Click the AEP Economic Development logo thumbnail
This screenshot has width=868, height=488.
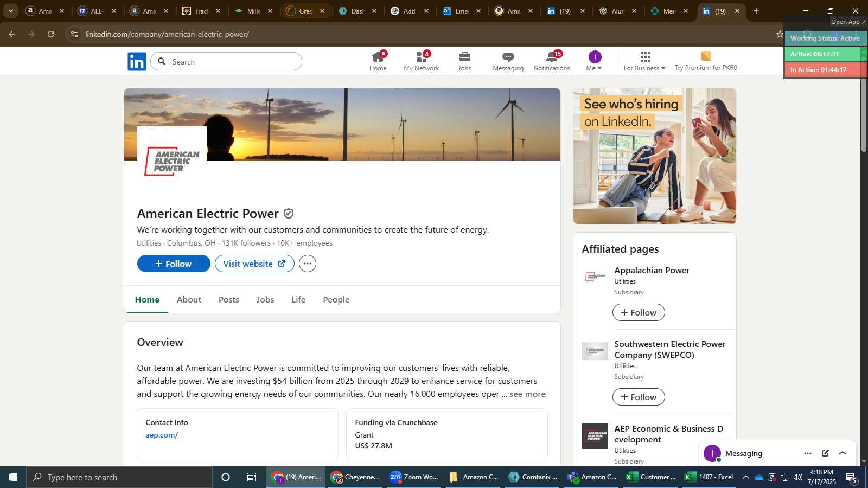coord(595,436)
